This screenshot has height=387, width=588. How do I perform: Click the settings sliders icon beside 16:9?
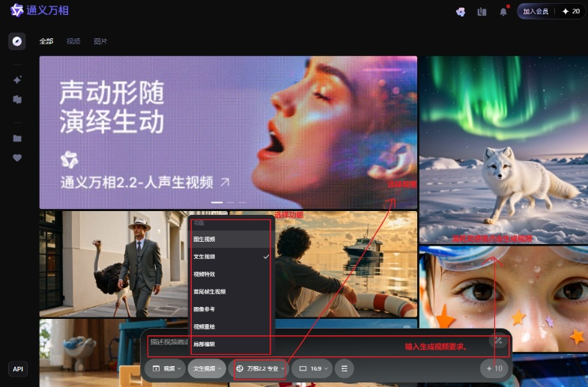(x=345, y=368)
